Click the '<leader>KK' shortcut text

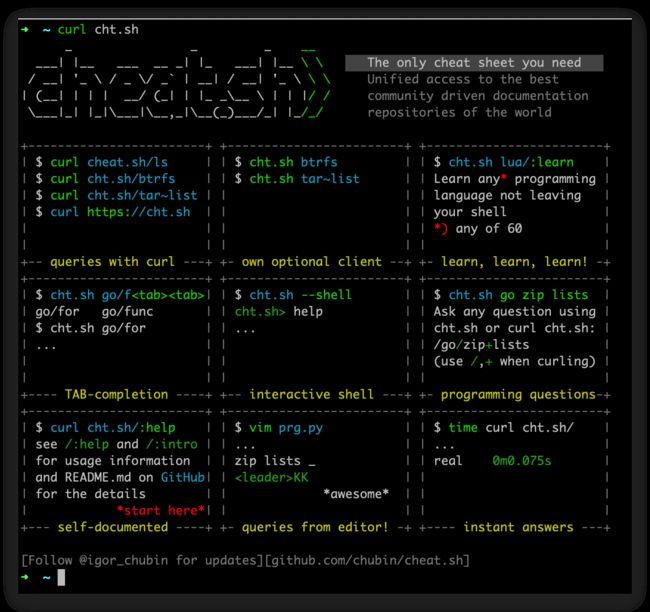272,477
